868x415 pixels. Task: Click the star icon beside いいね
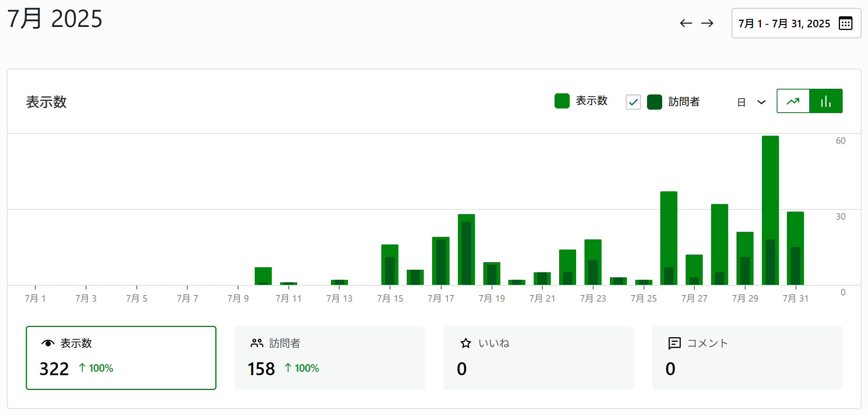coord(466,343)
